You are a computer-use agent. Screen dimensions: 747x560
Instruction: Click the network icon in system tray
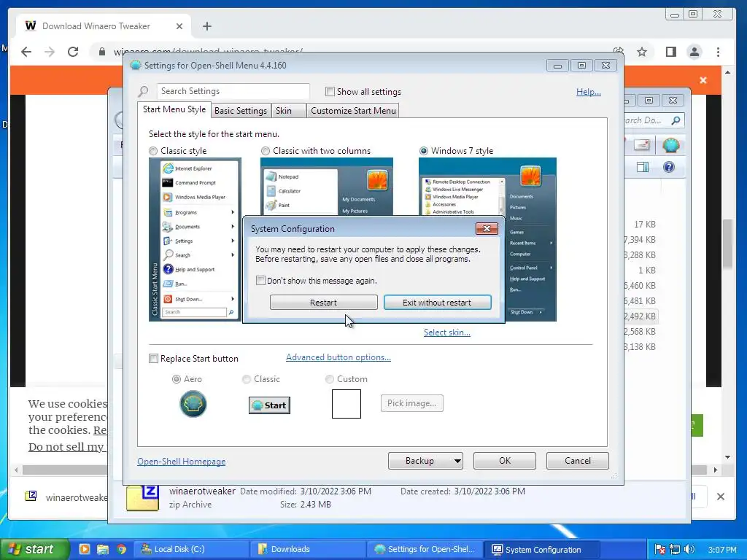[x=674, y=549]
